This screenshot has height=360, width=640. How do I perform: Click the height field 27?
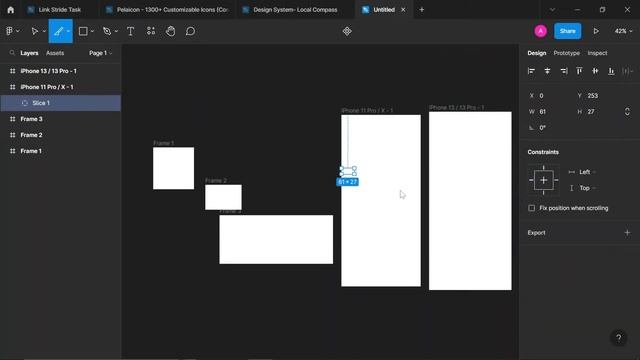point(597,111)
